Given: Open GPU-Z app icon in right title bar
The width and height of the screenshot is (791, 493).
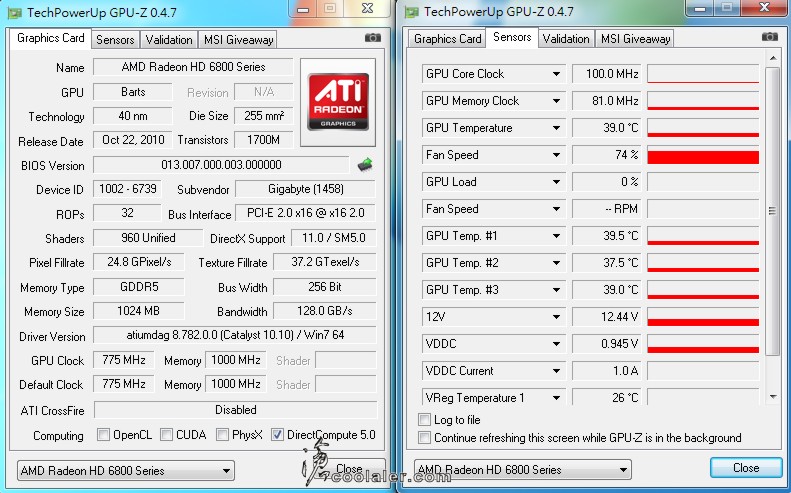Looking at the screenshot, I should [x=412, y=12].
